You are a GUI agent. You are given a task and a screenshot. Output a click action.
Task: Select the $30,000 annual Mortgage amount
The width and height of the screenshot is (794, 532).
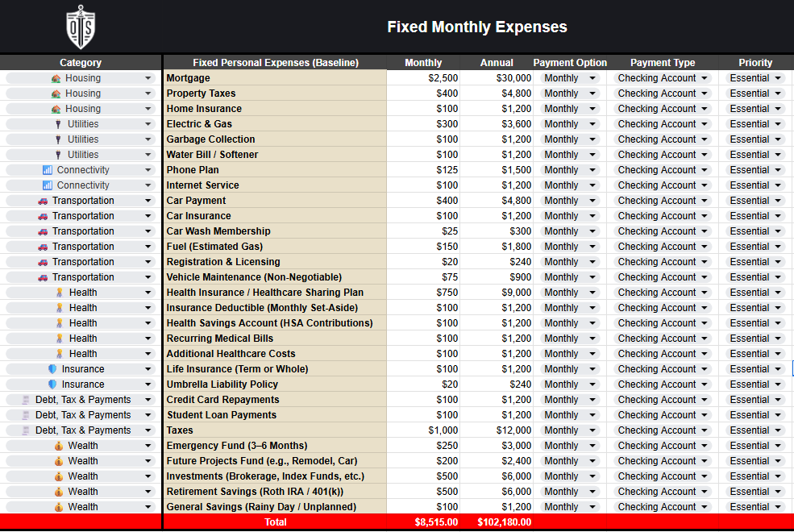coord(497,78)
